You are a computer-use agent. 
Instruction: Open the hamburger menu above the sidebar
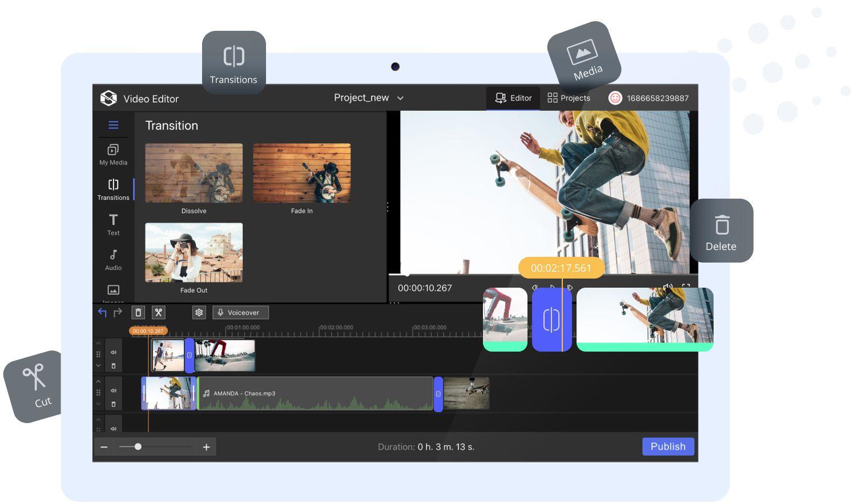(x=113, y=124)
